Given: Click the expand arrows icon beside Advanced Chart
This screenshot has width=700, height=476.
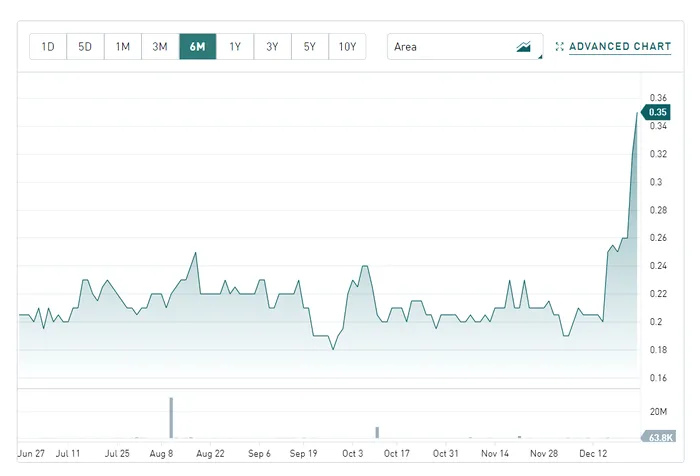Looking at the screenshot, I should [560, 47].
